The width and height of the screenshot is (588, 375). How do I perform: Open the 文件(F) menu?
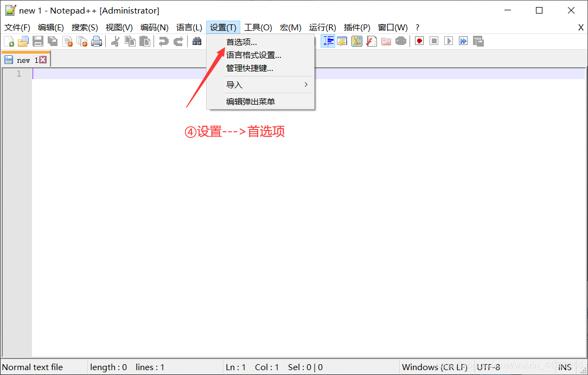[17, 27]
